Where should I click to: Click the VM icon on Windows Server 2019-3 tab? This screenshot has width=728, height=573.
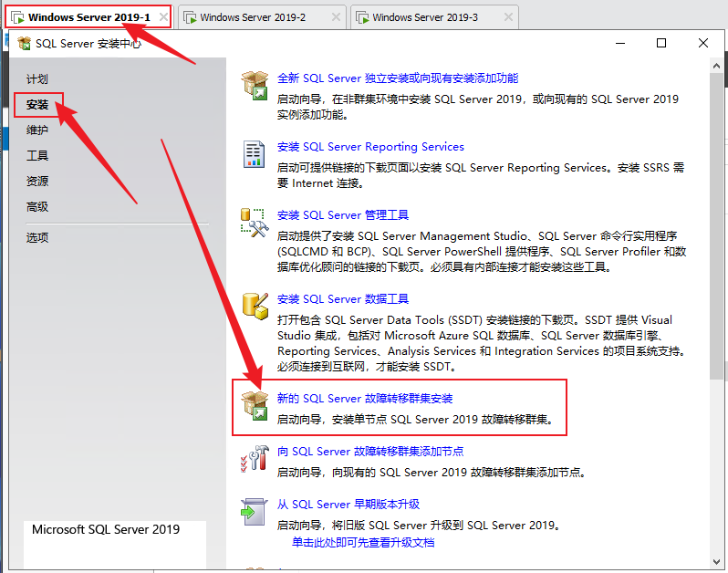click(362, 17)
